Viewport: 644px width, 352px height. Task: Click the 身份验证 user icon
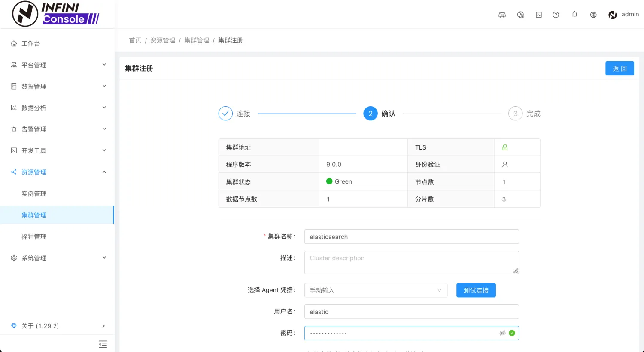point(505,164)
